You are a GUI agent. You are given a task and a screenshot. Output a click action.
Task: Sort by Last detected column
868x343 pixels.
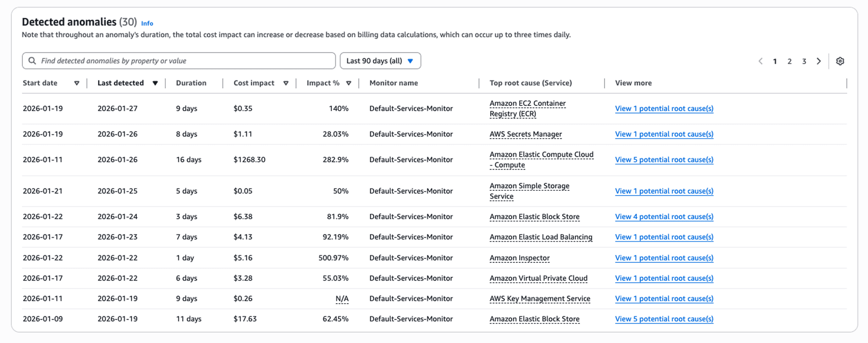(155, 83)
